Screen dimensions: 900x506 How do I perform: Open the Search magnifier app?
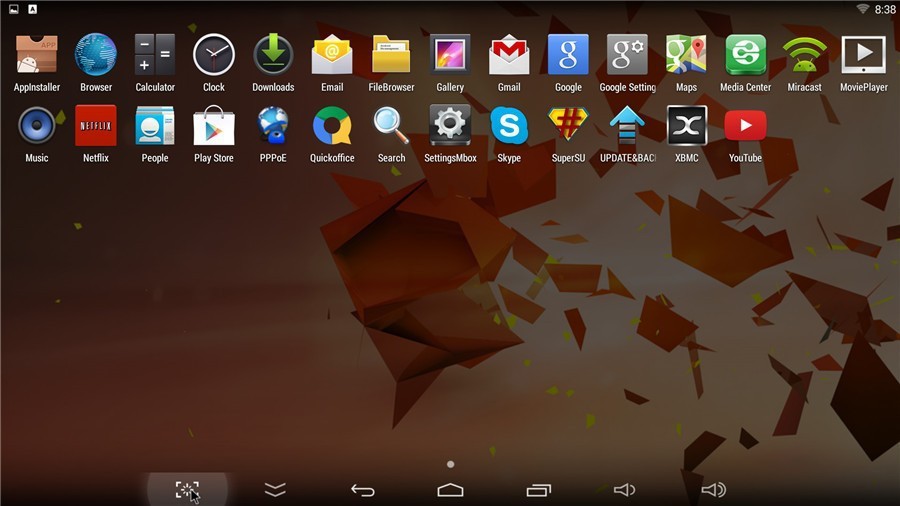coord(391,126)
